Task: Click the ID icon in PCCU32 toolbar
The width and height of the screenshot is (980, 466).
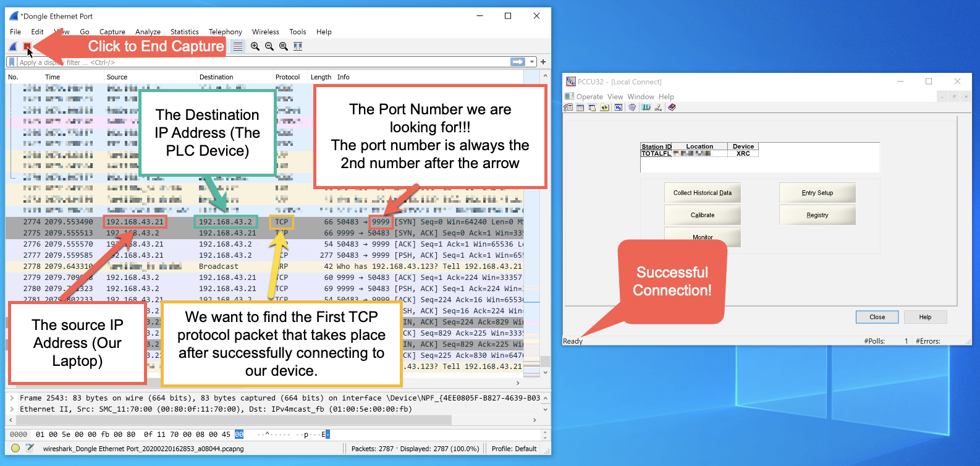Action: tap(646, 108)
